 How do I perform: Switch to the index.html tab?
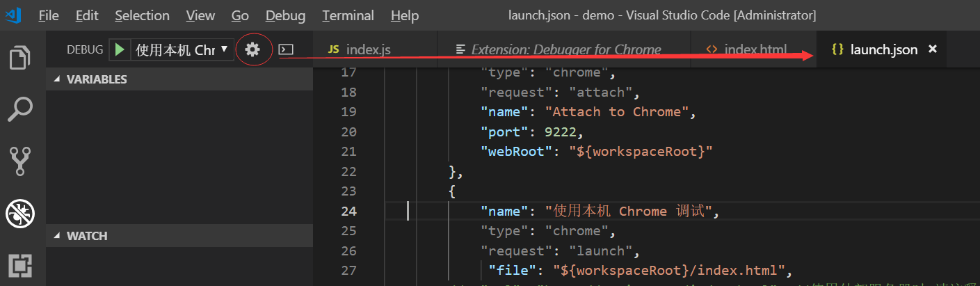(753, 49)
